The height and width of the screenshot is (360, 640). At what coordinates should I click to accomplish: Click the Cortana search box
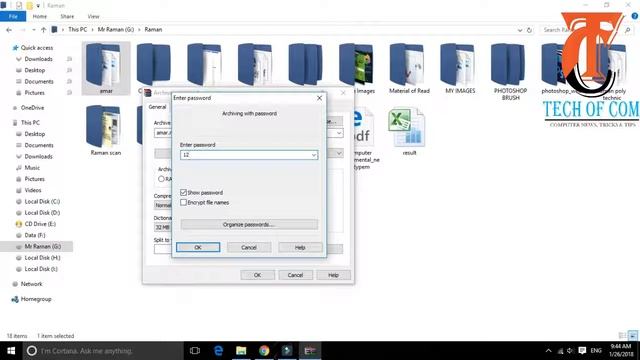(103, 351)
